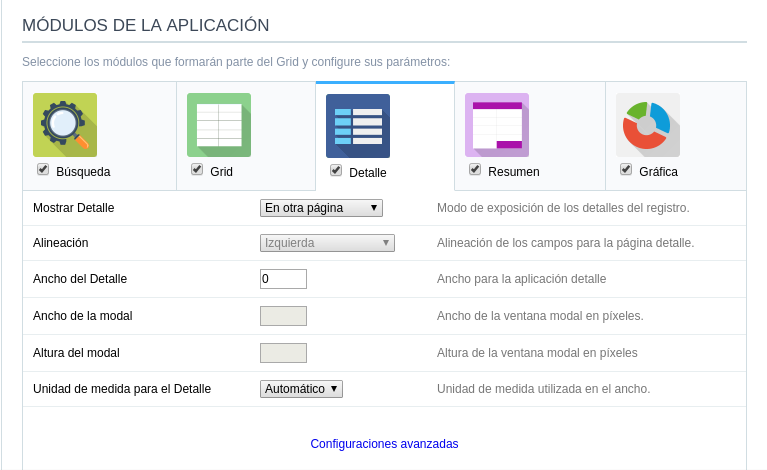Click the Gráfica pie chart icon
Screen dimensions: 767x470
tap(647, 125)
